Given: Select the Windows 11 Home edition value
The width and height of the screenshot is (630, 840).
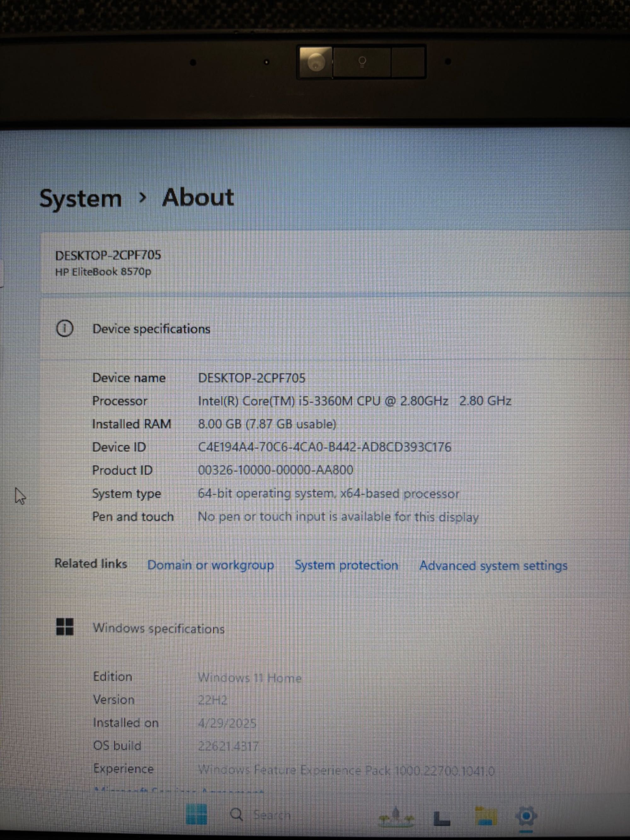Looking at the screenshot, I should 250,678.
